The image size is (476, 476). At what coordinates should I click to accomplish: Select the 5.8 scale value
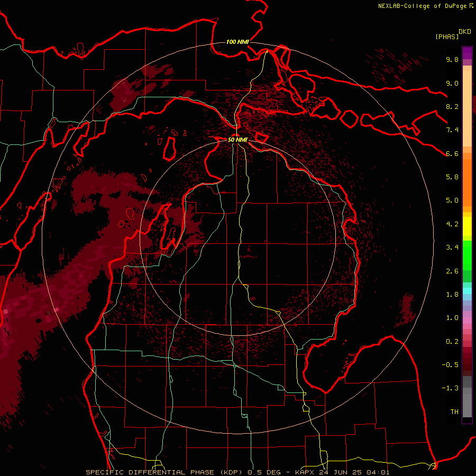(452, 177)
